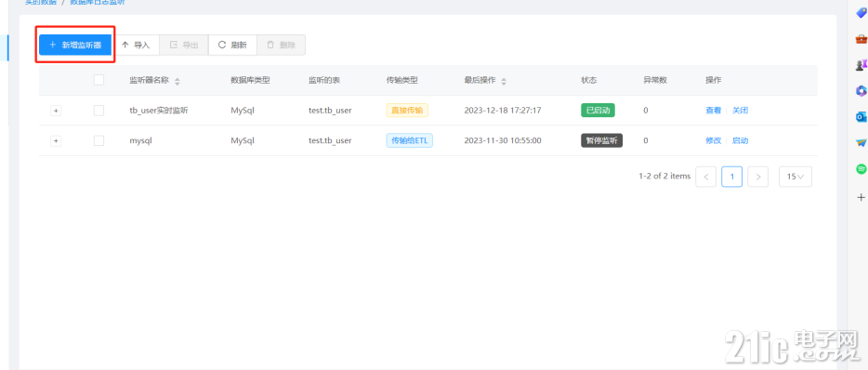Click the 导入 import button

[136, 45]
